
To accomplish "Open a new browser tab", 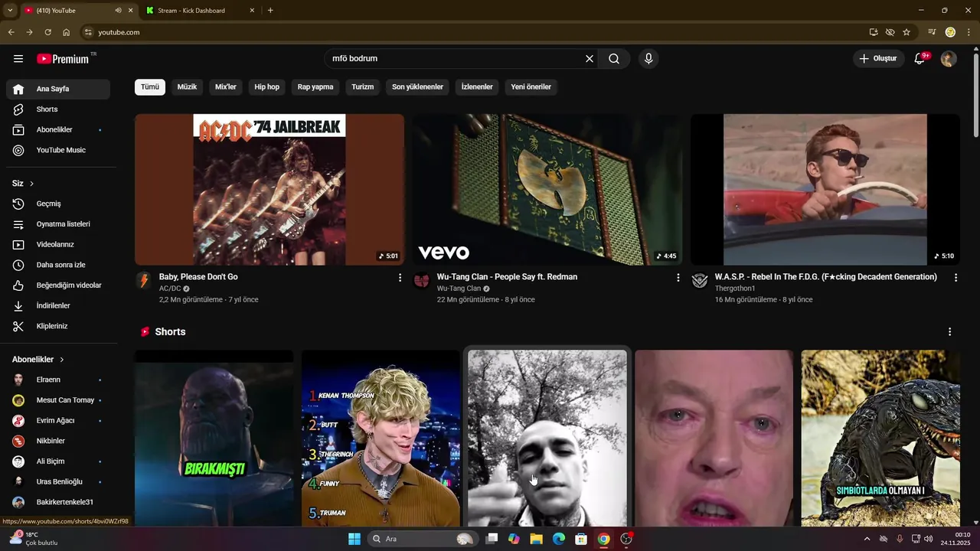I will 270,11.
